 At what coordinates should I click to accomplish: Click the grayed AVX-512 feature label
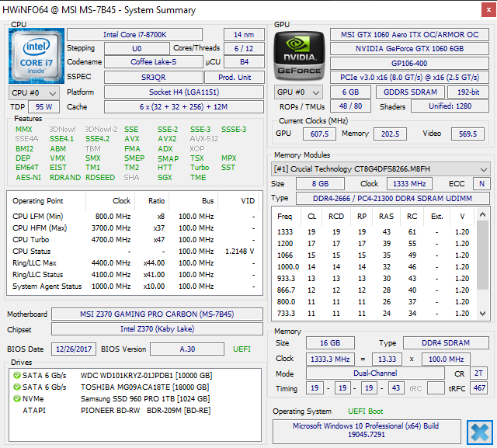tap(204, 139)
